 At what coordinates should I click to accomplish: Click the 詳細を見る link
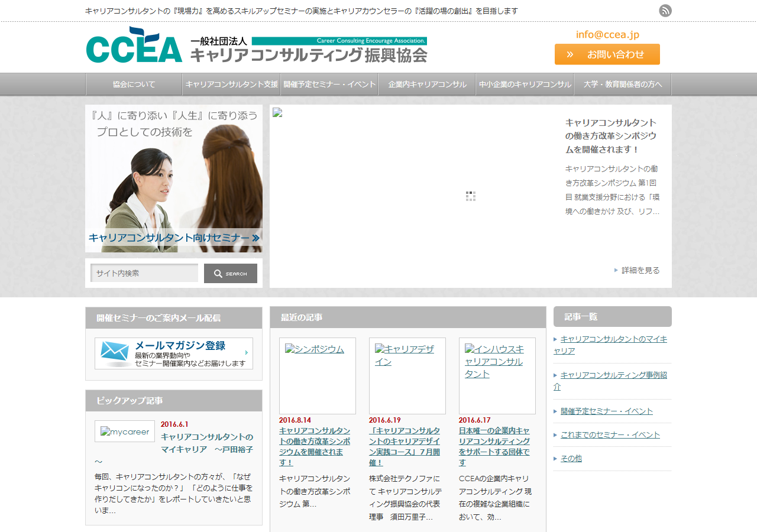tap(640, 270)
